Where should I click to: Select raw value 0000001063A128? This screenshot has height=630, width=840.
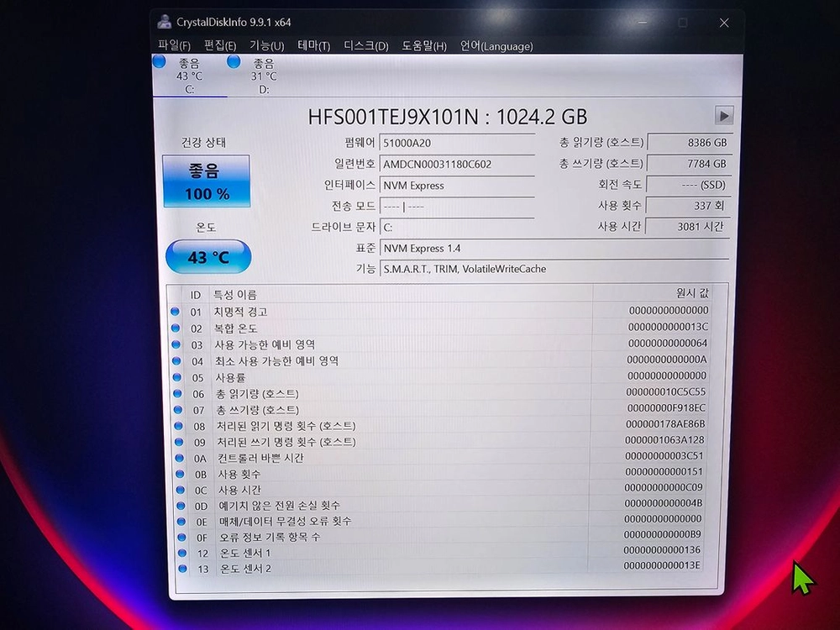click(664, 440)
